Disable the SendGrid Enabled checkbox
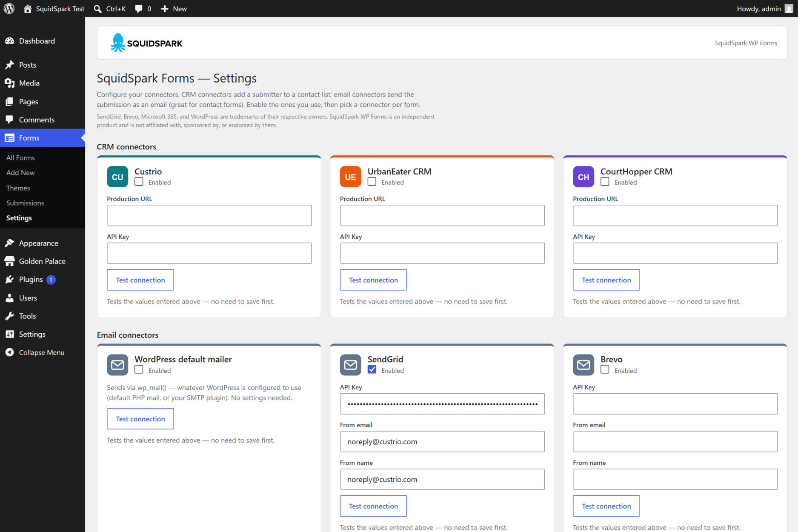Screen dimensions: 798x532 (x=372, y=370)
